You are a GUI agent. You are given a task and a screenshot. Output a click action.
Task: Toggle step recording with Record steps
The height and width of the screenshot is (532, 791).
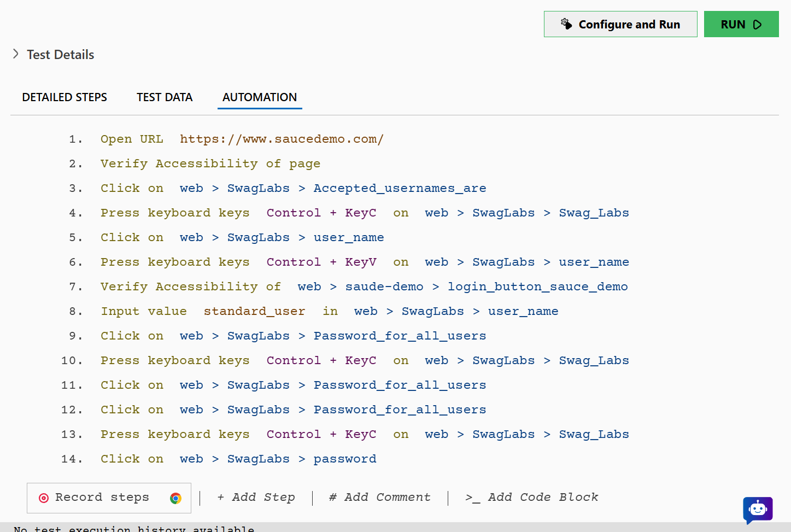click(102, 498)
